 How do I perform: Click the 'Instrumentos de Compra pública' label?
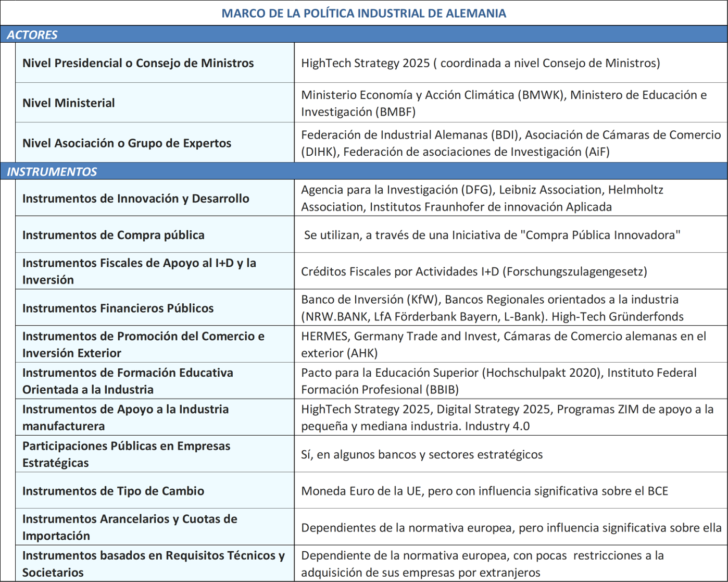coord(113,235)
